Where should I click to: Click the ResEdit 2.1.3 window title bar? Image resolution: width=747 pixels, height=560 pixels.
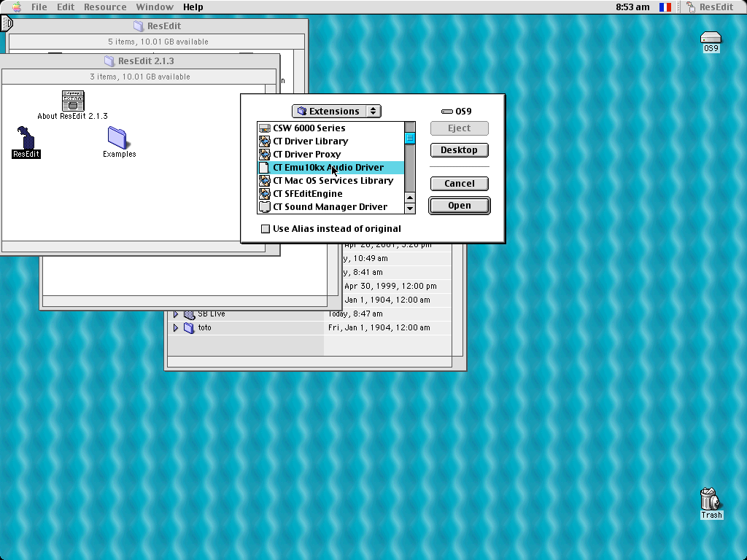140,61
